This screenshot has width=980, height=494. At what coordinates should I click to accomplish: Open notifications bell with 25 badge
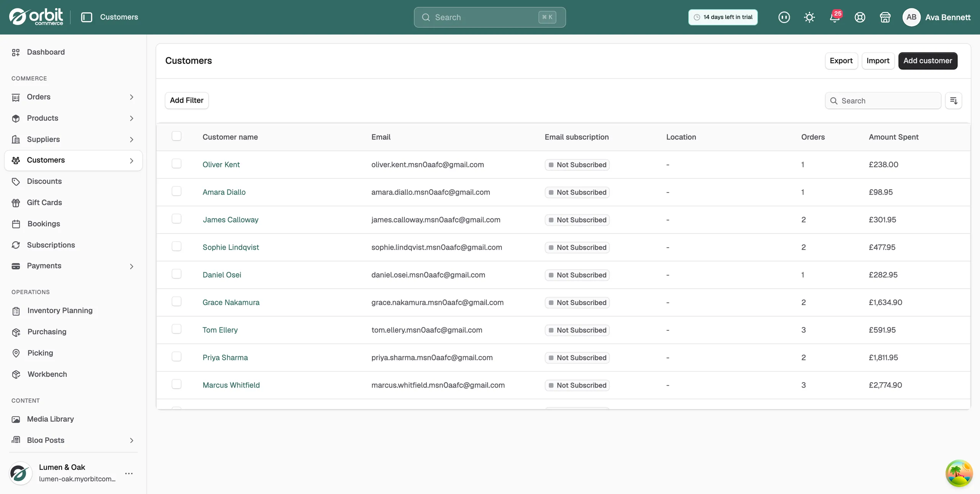[x=835, y=17]
